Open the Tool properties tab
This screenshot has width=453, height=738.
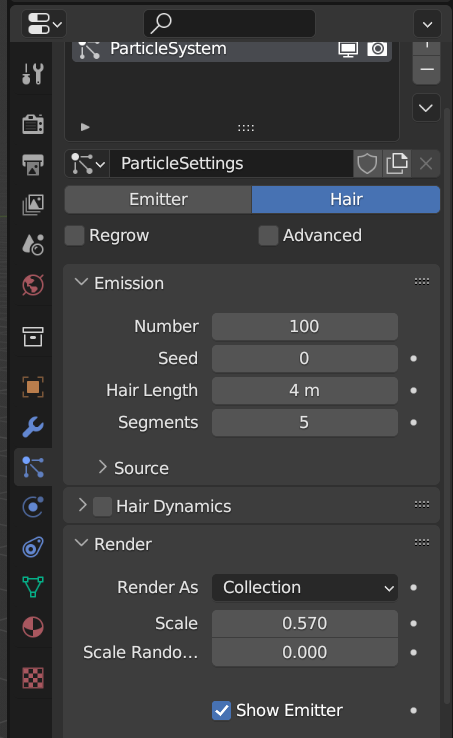[33, 74]
